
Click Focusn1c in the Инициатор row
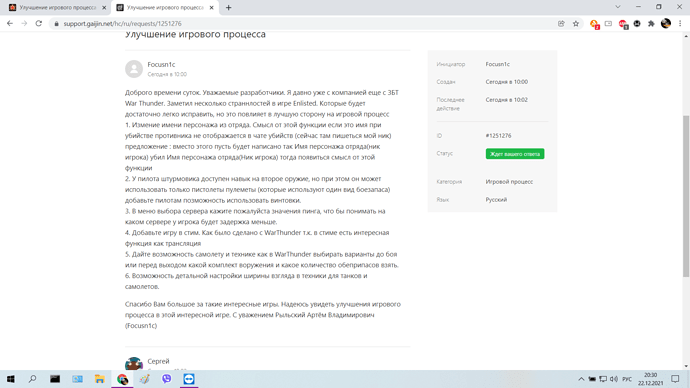click(x=498, y=64)
